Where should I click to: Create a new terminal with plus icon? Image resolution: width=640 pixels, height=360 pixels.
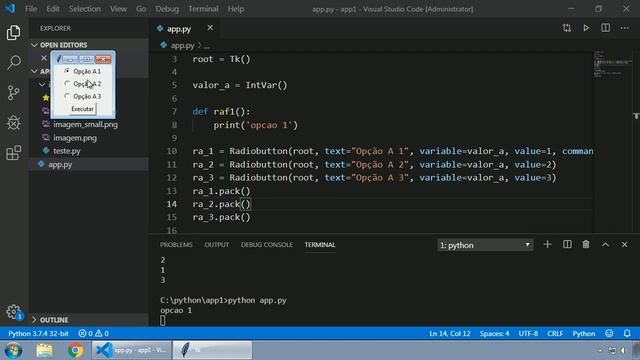point(547,244)
